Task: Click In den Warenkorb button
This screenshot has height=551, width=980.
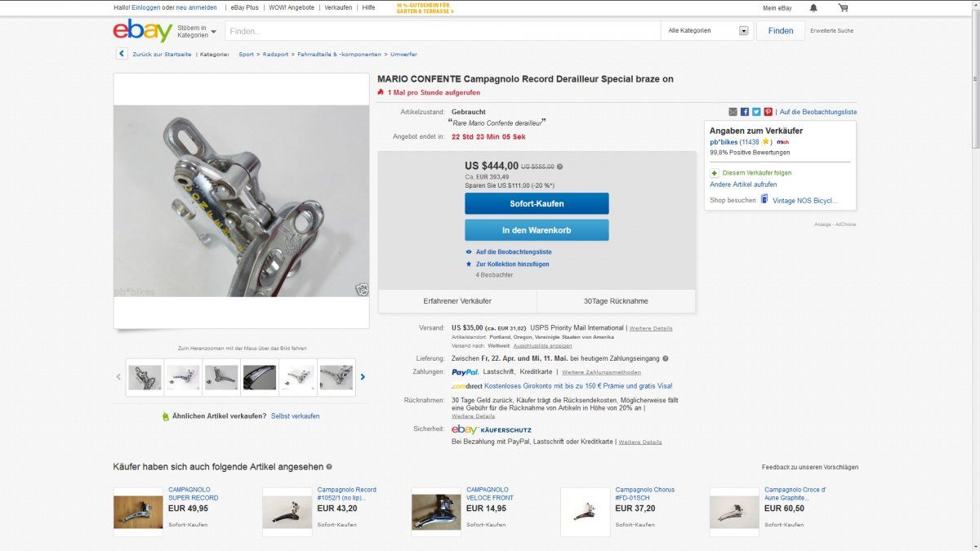Action: (x=537, y=230)
